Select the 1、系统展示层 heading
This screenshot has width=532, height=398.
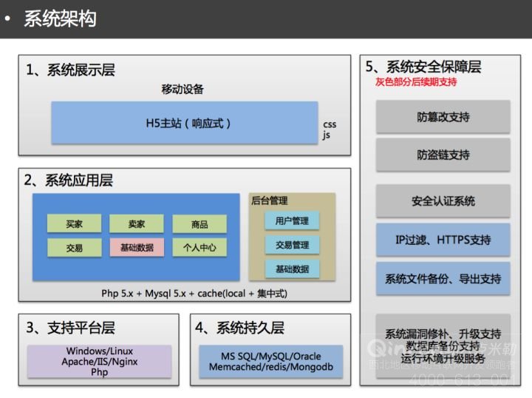pyautogui.click(x=71, y=70)
